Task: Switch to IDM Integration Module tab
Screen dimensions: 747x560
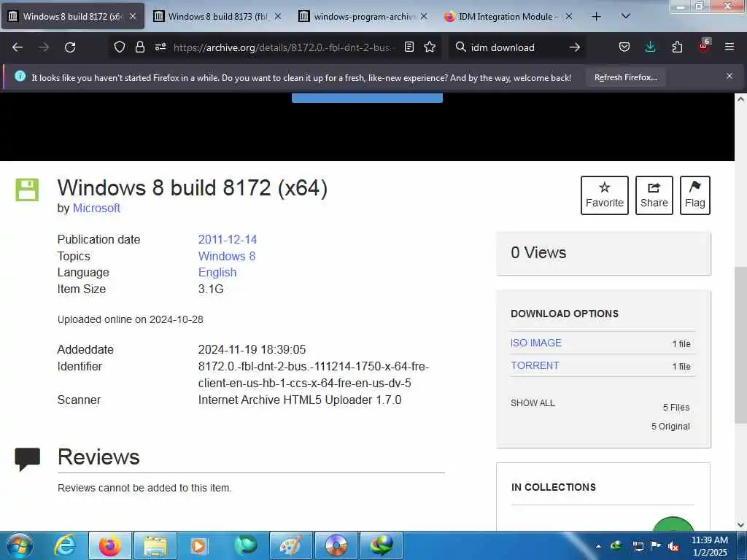Action: (x=508, y=17)
